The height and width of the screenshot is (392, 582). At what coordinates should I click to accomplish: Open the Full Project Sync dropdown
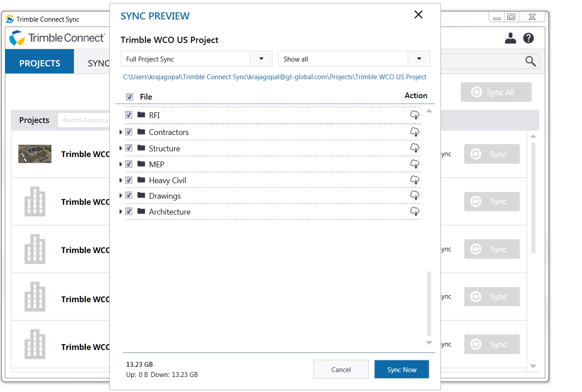coord(261,59)
